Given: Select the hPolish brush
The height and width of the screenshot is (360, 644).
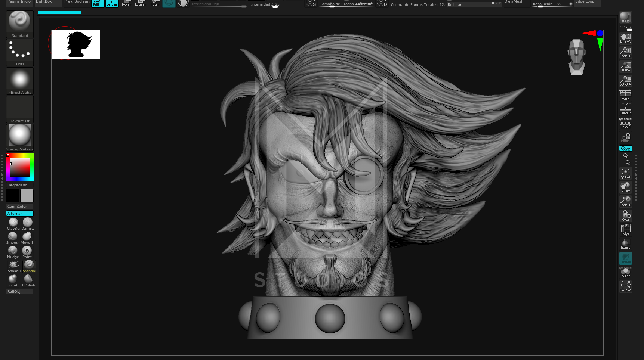Looking at the screenshot, I should pos(28,279).
